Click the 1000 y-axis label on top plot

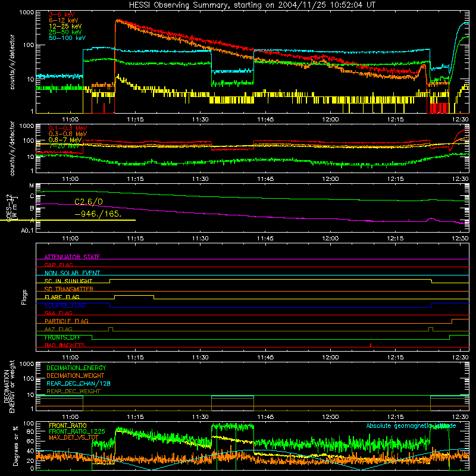tap(27, 12)
